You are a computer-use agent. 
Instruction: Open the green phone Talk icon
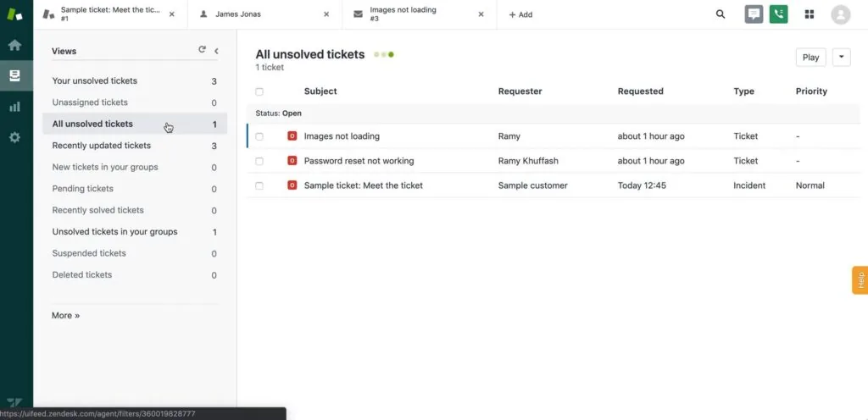(x=778, y=14)
